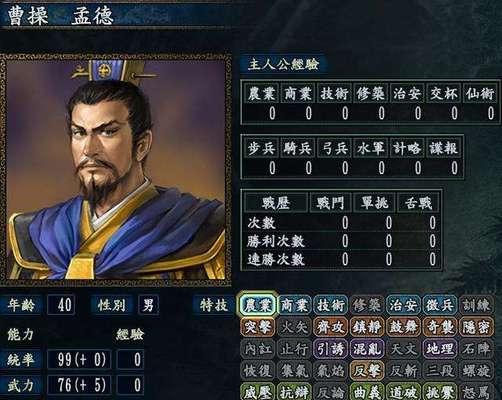
Task: Select the 混亂 skill badge
Action: point(367,349)
